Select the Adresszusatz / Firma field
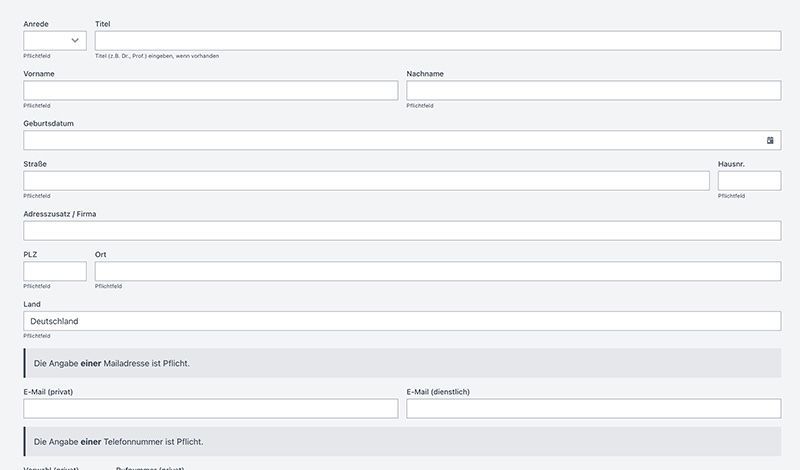This screenshot has width=800, height=470. (401, 231)
